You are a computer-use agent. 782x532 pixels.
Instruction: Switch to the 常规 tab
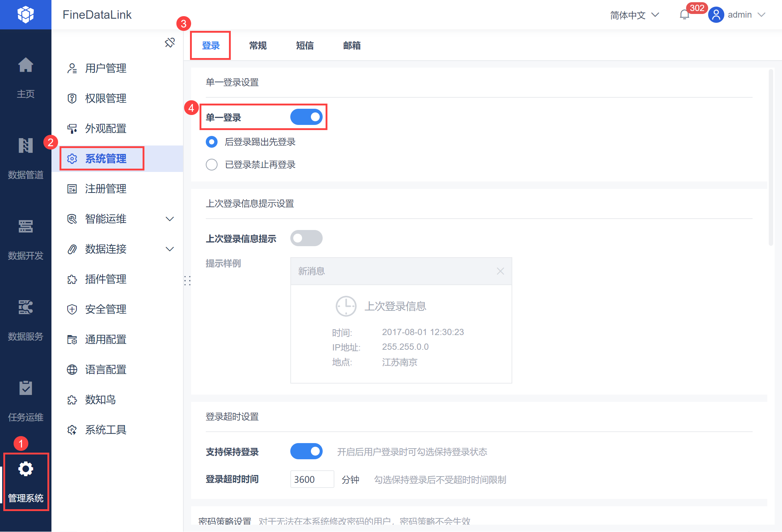(x=258, y=46)
